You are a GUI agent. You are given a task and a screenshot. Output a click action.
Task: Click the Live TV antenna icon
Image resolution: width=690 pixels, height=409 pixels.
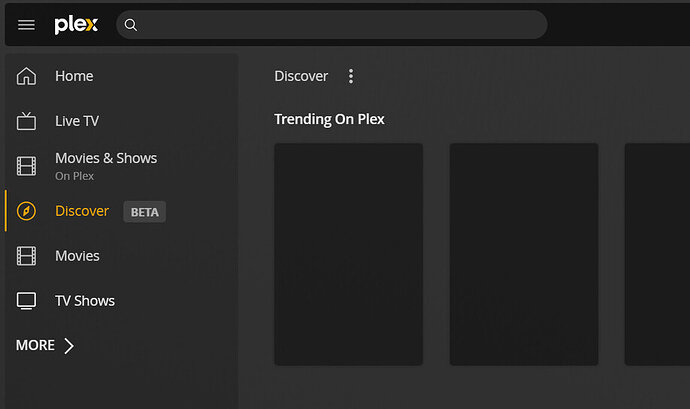pos(26,121)
